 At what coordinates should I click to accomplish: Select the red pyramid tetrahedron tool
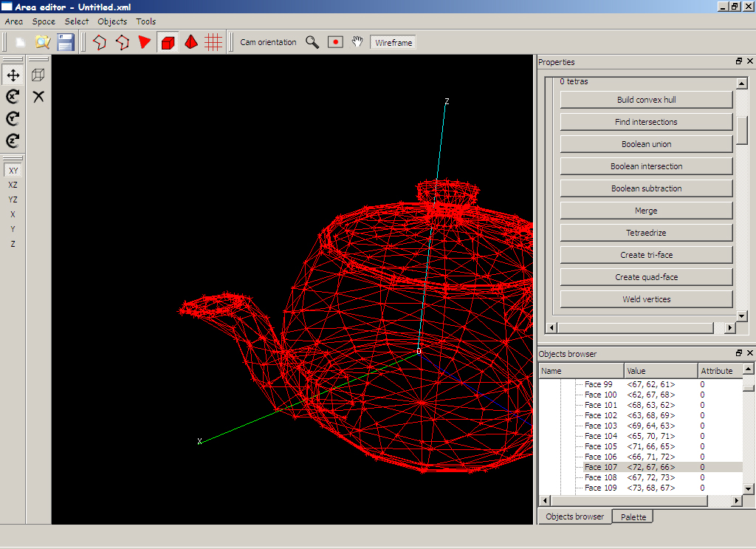tap(190, 42)
